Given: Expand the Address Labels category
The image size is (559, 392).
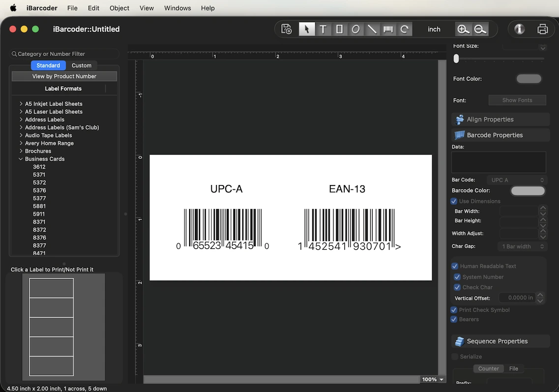Looking at the screenshot, I should click(21, 120).
